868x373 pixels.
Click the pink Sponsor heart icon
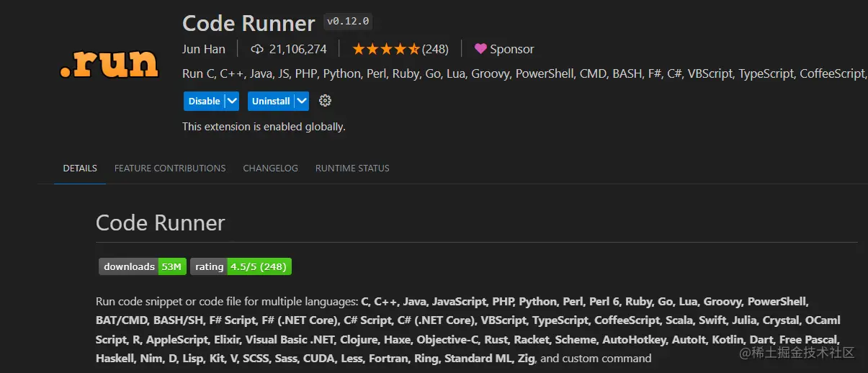coord(480,49)
